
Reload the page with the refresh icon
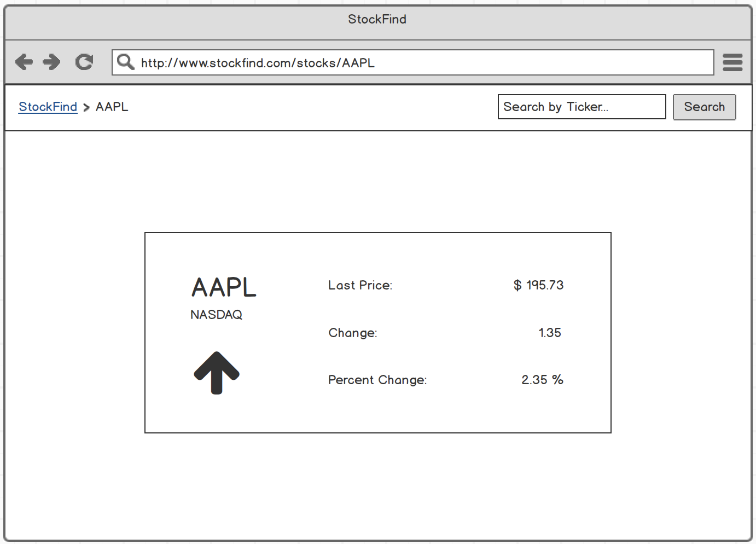84,62
